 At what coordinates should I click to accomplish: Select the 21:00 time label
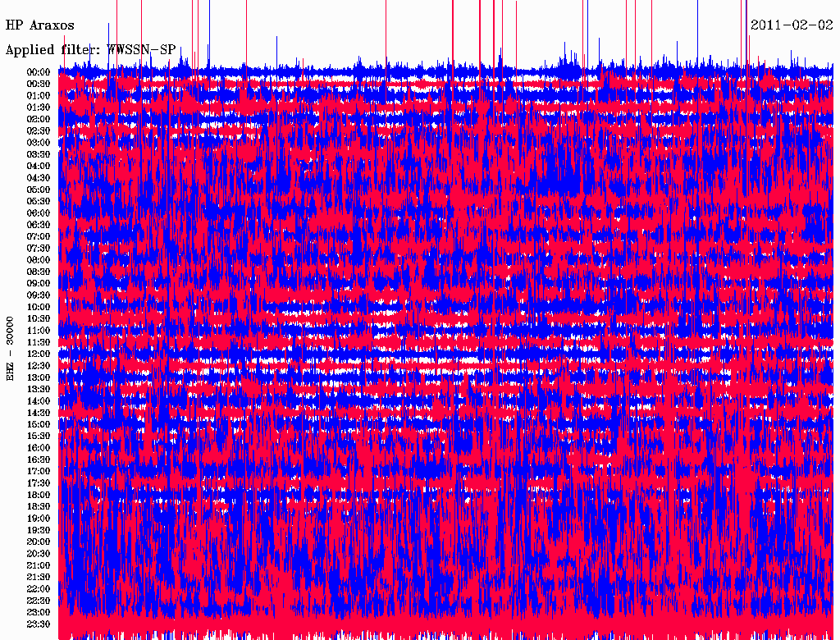coord(39,565)
